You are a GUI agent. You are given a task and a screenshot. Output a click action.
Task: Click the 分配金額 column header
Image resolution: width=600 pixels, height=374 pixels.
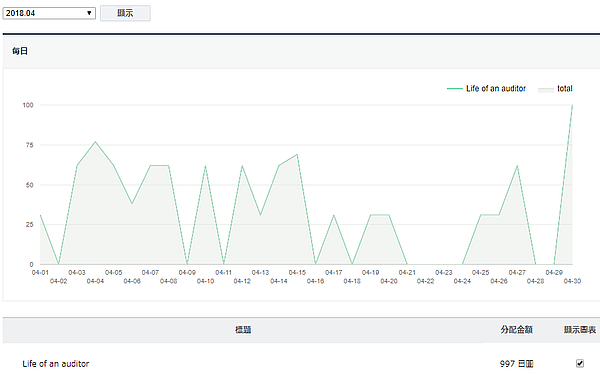516,330
